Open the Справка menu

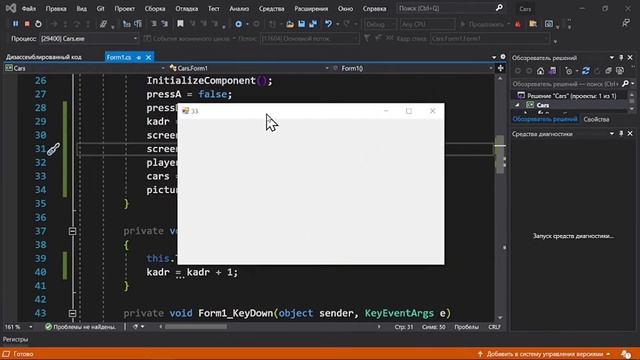[x=374, y=9]
